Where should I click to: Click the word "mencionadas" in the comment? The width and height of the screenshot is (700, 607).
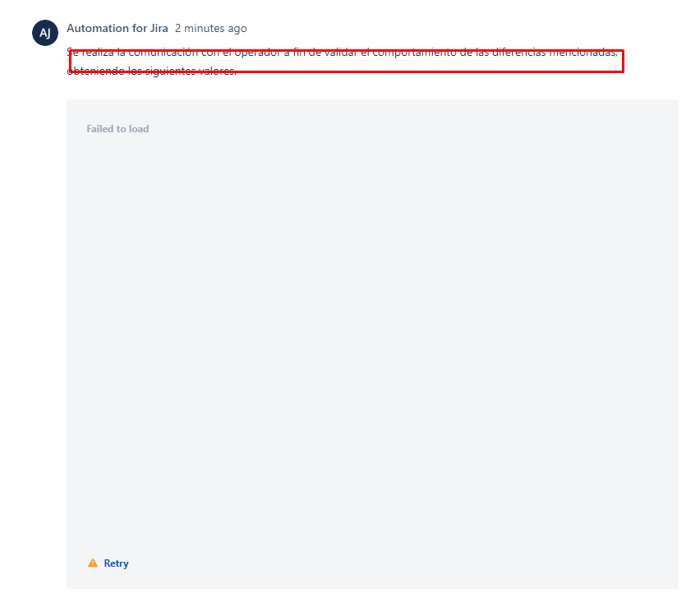[x=583, y=53]
